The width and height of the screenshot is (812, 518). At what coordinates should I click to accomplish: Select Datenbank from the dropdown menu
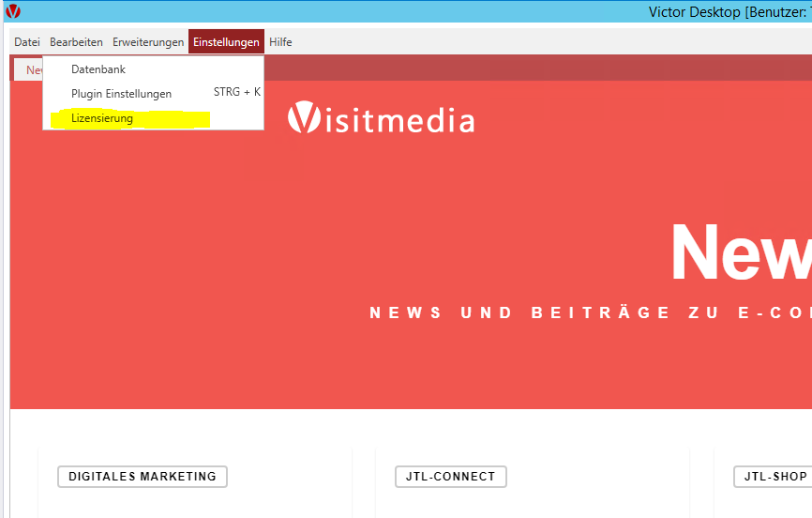click(153, 69)
